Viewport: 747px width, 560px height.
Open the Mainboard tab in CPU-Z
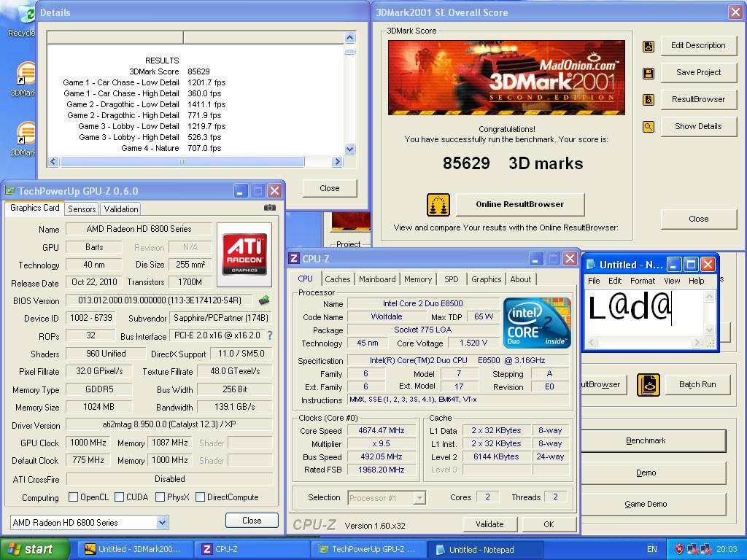pyautogui.click(x=377, y=279)
